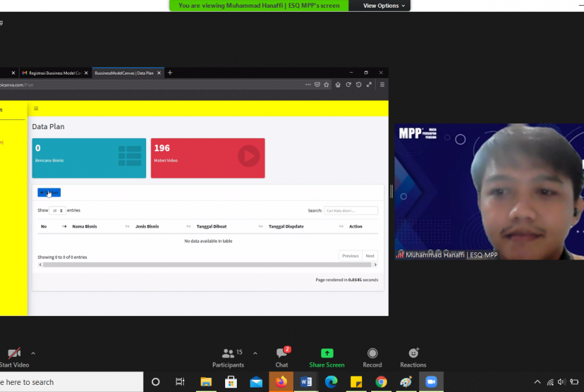Open Microsoft Word from the taskbar

[306, 382]
